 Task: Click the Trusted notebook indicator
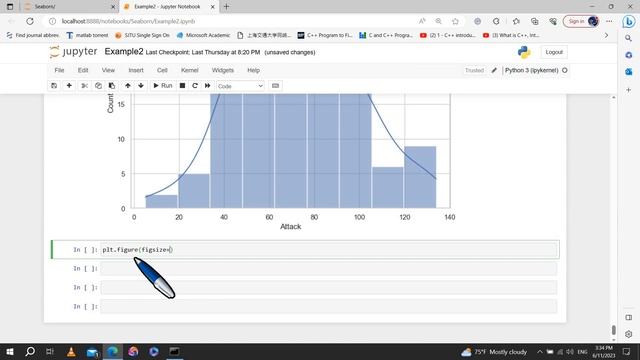pyautogui.click(x=474, y=70)
